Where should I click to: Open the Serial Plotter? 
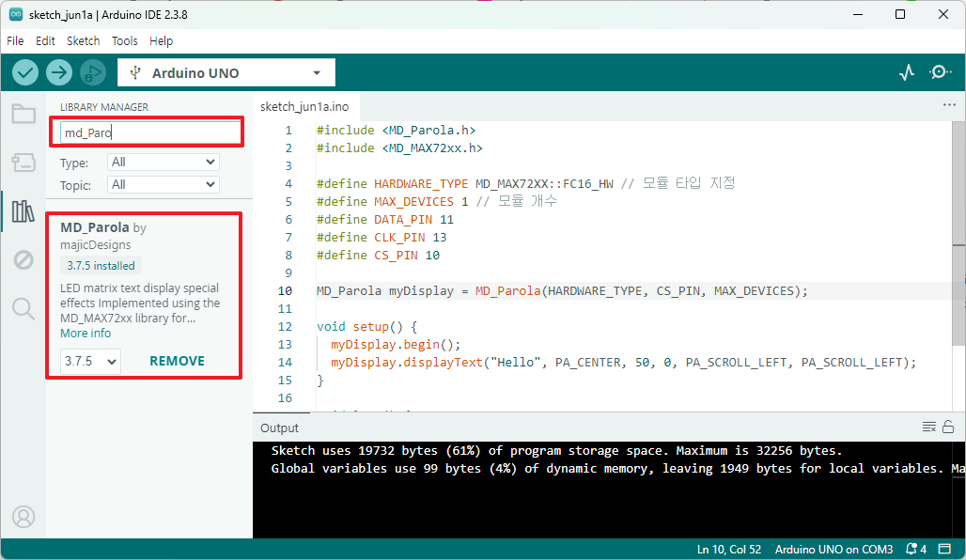906,72
